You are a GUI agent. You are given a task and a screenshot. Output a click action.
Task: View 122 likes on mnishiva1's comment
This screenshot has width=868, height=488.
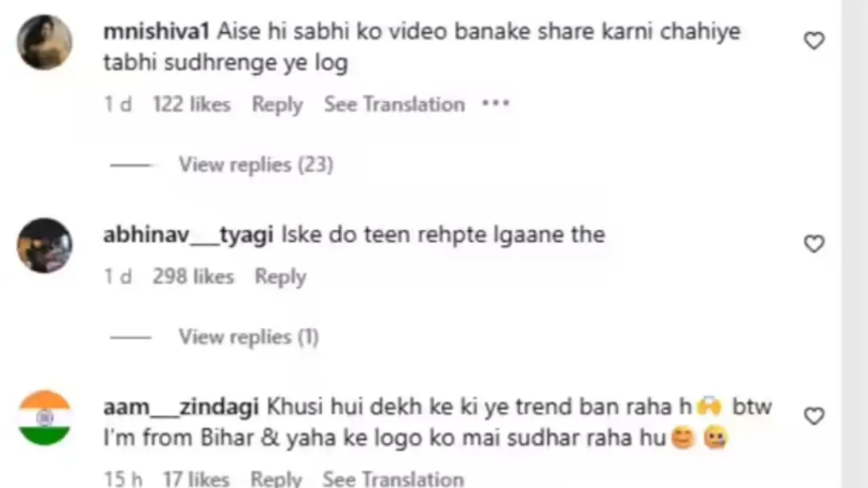click(192, 104)
